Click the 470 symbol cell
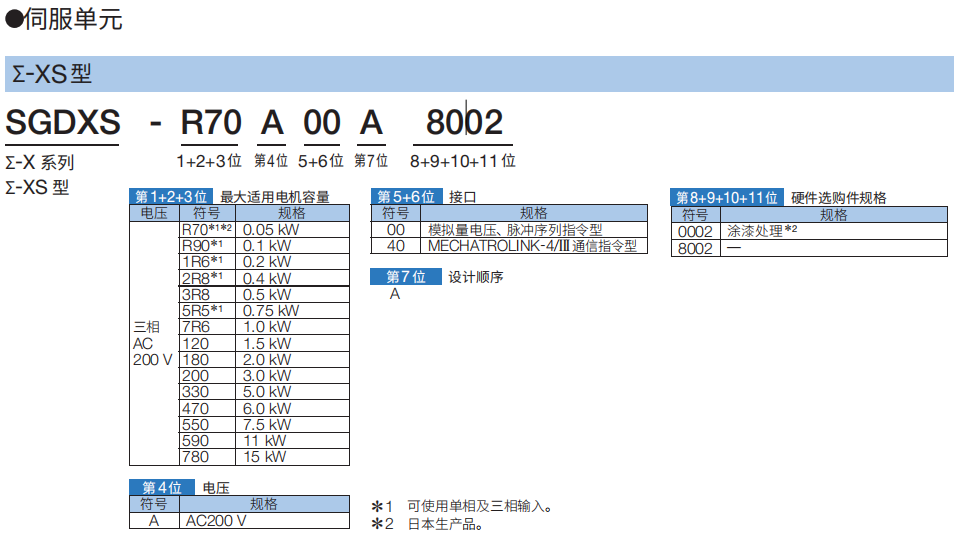Image resolution: width=954 pixels, height=544 pixels. [x=207, y=408]
